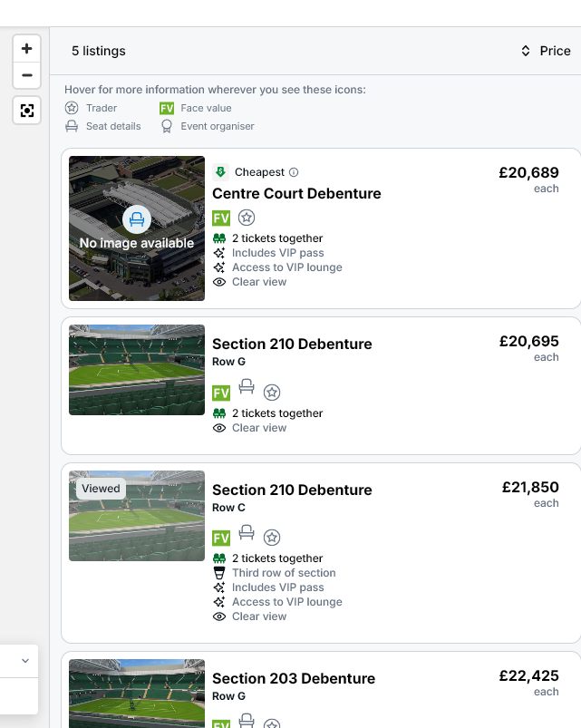Zoom out of the seating map
This screenshot has height=728, width=581.
[x=27, y=75]
